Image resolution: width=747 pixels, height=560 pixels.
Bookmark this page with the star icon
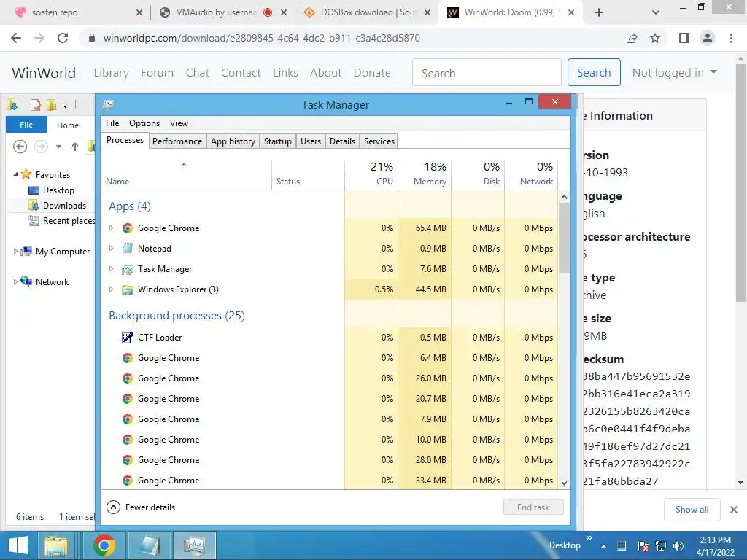(655, 38)
